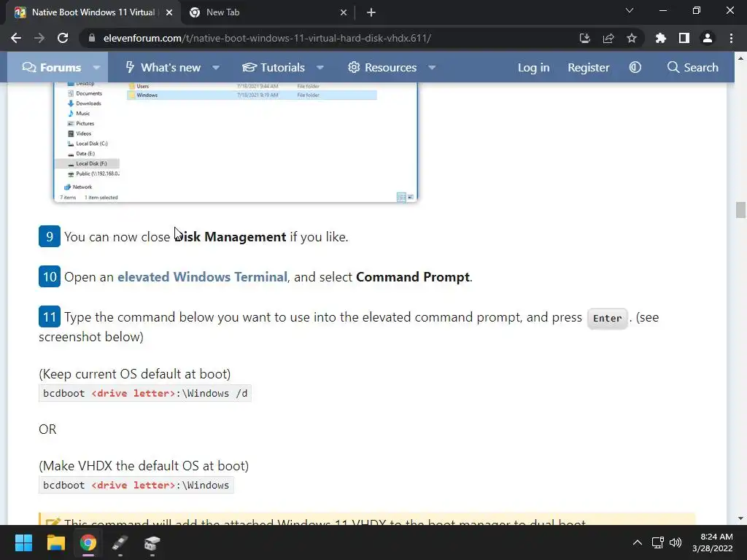Show hidden system tray icons
This screenshot has width=747, height=560.
point(638,542)
